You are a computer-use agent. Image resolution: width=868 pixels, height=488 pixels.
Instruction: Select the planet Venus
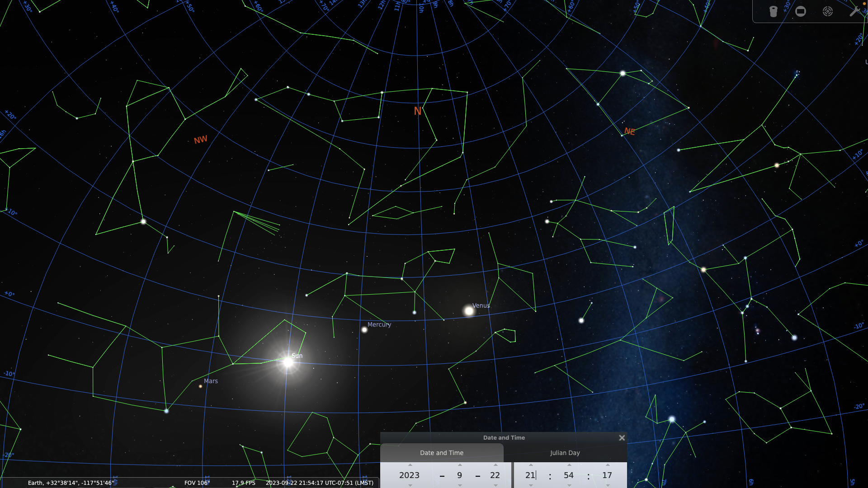pos(469,311)
